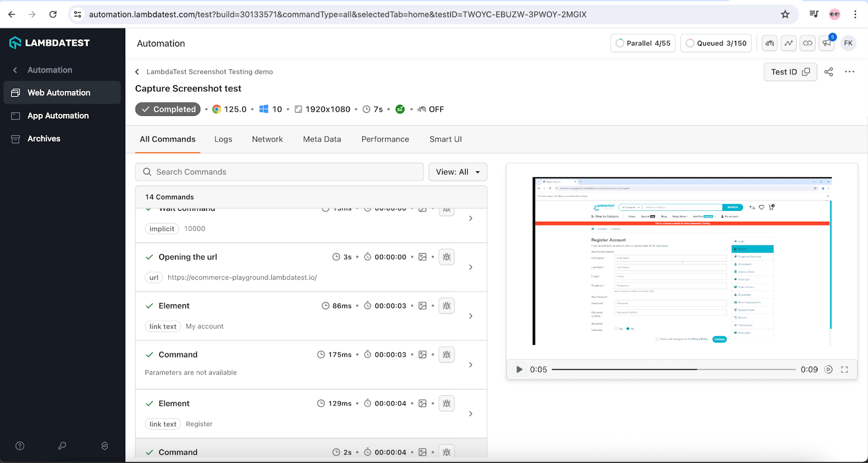
Task: View screenshot for My account Element
Action: tap(423, 306)
